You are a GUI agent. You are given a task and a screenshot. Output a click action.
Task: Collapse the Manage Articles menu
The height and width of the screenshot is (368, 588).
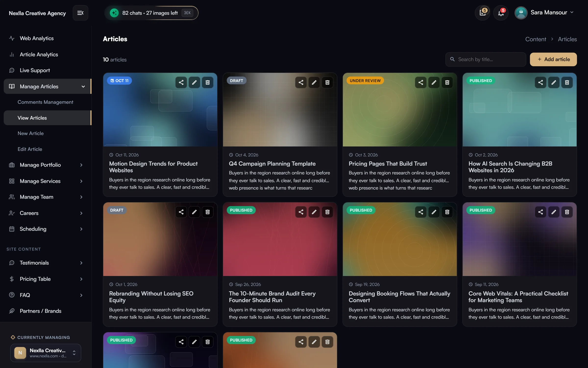[48, 86]
